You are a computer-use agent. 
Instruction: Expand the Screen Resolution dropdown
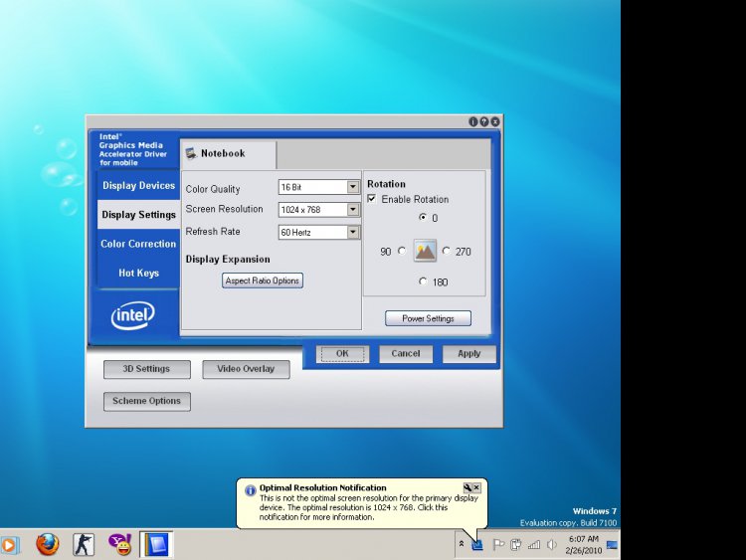(x=352, y=209)
